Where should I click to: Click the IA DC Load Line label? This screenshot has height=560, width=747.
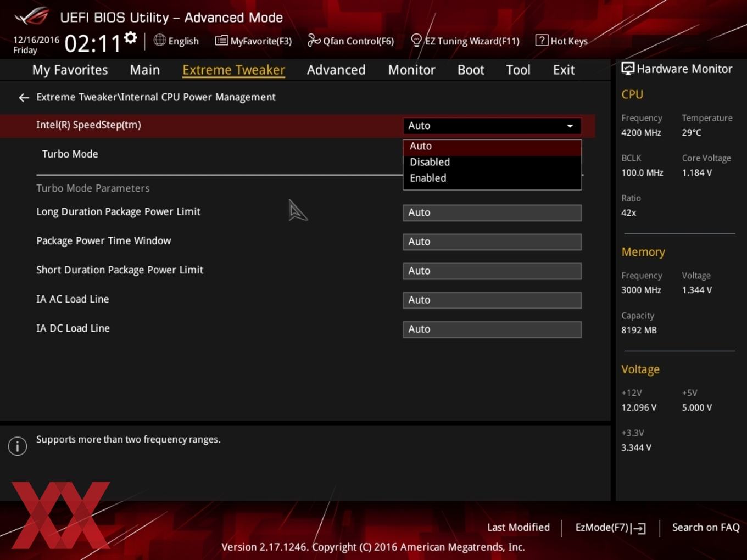point(73,328)
